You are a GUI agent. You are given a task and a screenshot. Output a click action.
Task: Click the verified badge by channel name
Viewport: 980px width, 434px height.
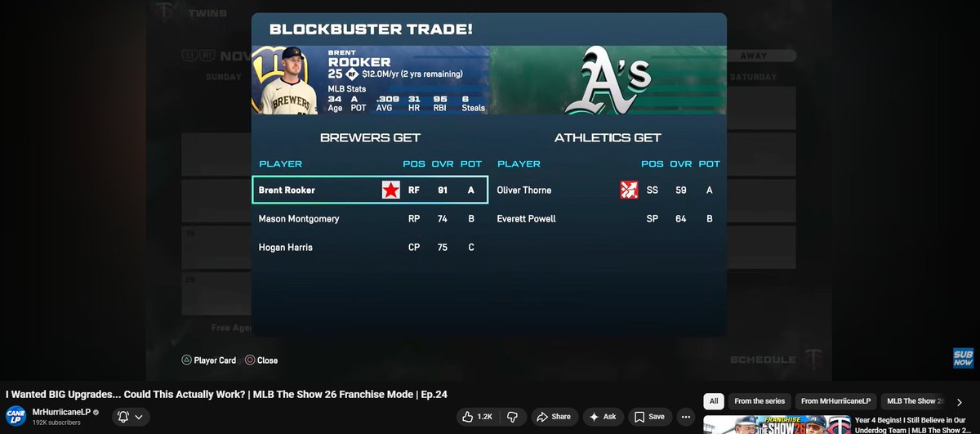pos(96,413)
